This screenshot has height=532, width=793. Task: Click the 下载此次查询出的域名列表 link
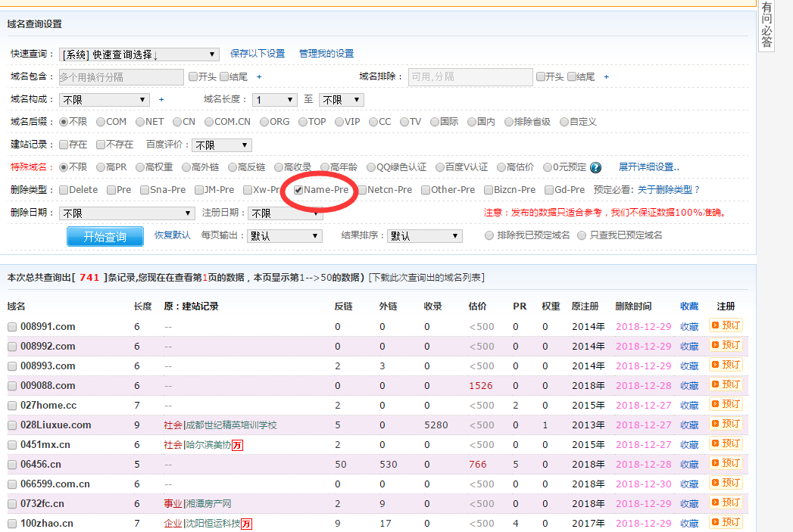coord(426,278)
